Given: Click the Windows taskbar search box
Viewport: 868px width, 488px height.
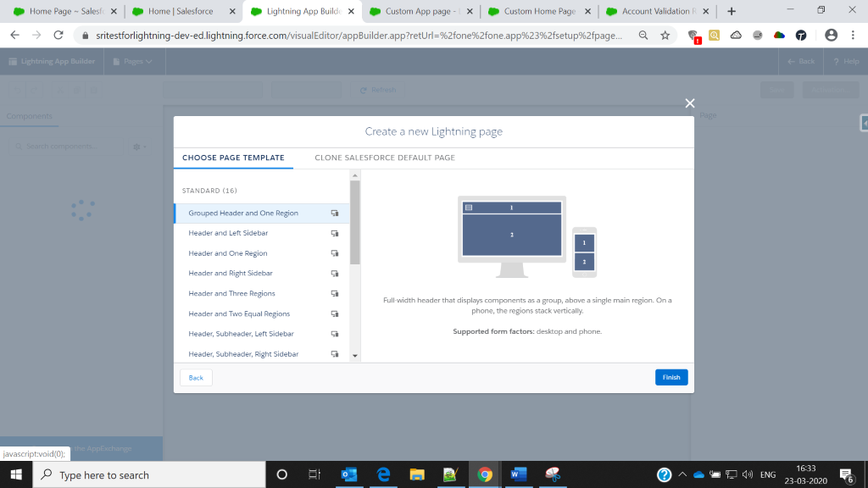Looking at the screenshot, I should tap(149, 475).
